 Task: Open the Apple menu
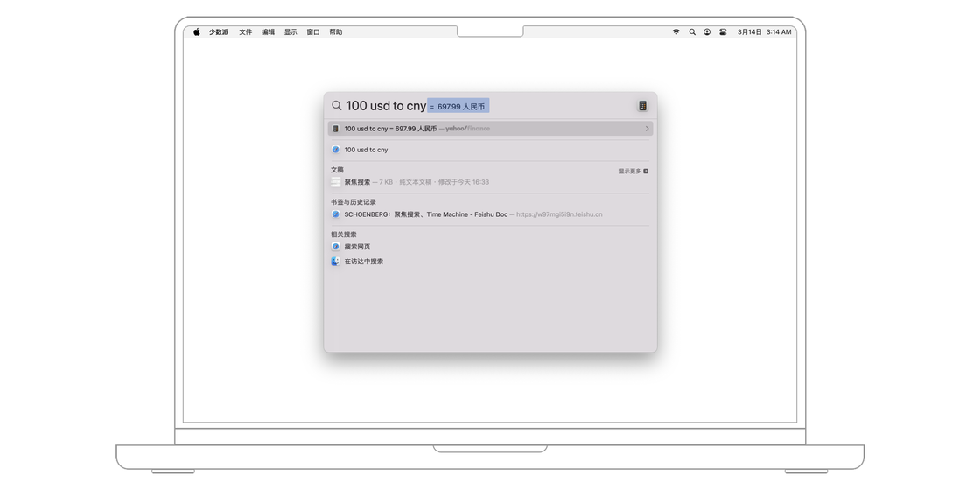[x=196, y=31]
